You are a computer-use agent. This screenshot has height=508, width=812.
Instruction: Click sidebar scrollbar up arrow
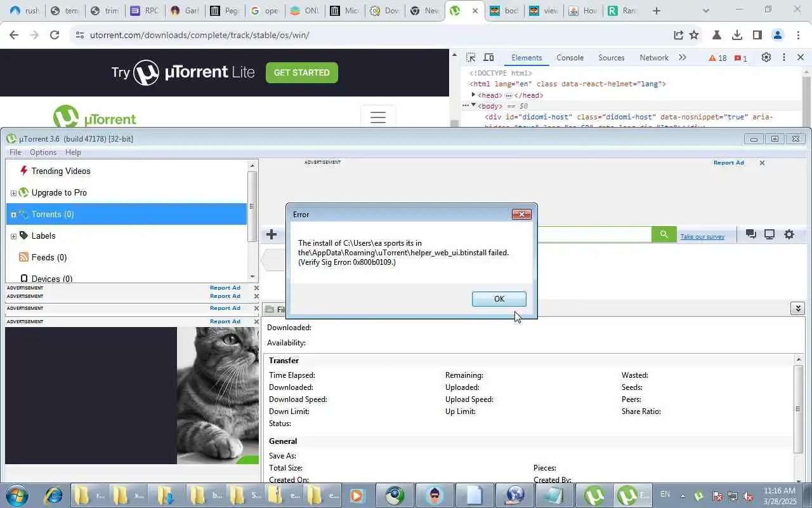pyautogui.click(x=252, y=165)
